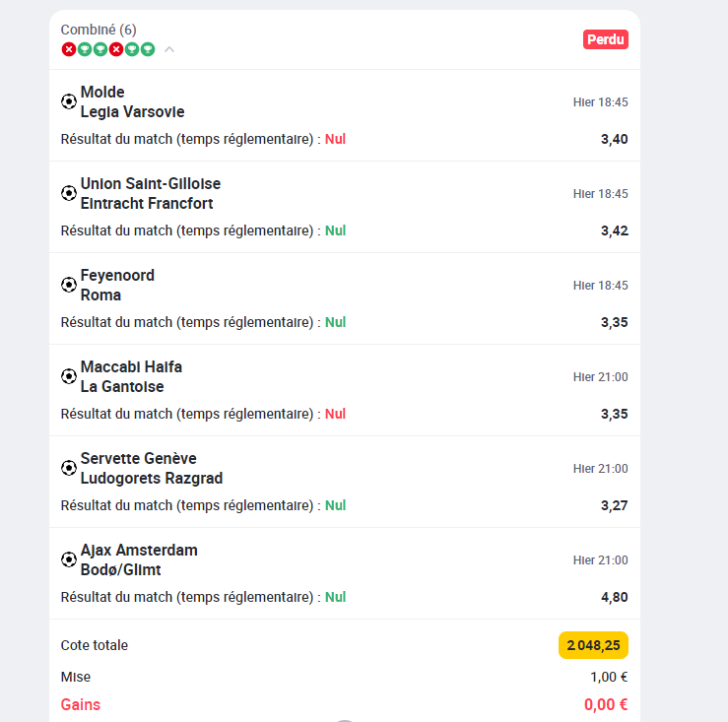Open the Ajax Amsterdam vs Bodø/Glimt match
This screenshot has width=728, height=722.
tap(139, 559)
